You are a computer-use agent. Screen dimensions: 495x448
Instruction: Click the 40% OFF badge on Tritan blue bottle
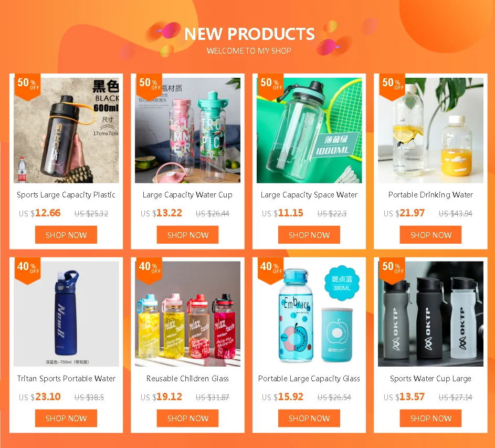click(28, 271)
